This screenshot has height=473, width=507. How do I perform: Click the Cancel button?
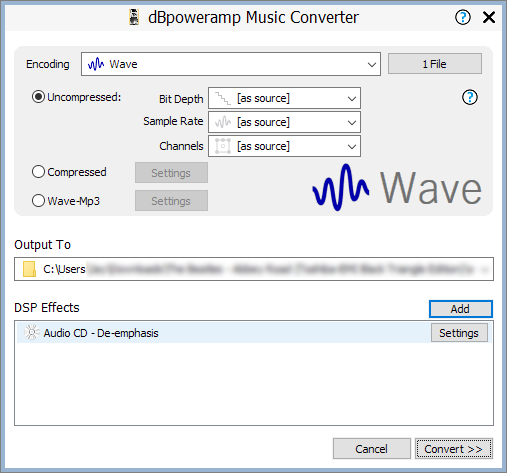(371, 449)
